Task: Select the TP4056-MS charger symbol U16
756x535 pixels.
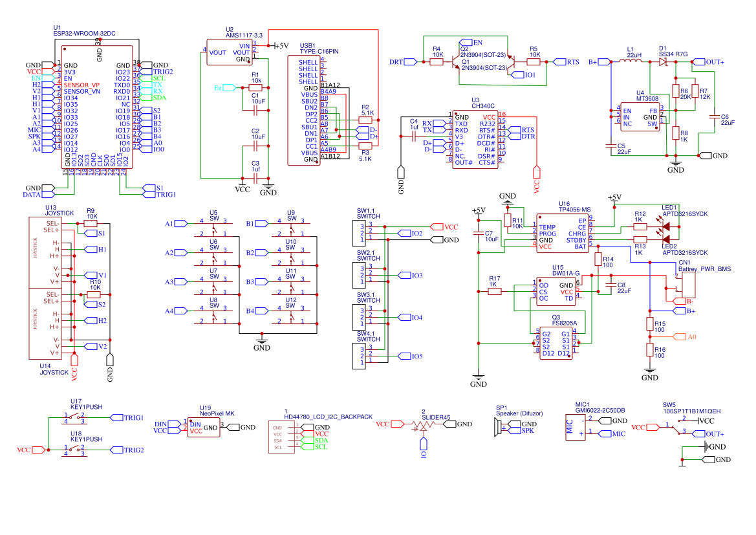Action: point(563,233)
